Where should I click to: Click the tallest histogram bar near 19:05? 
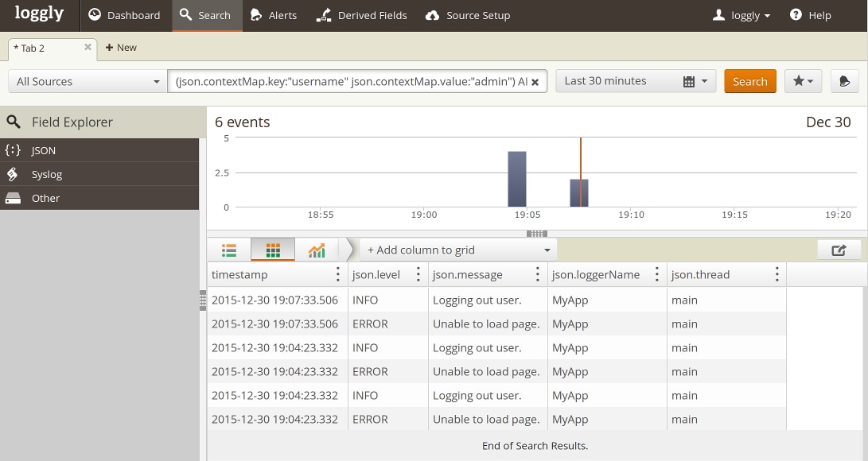517,179
